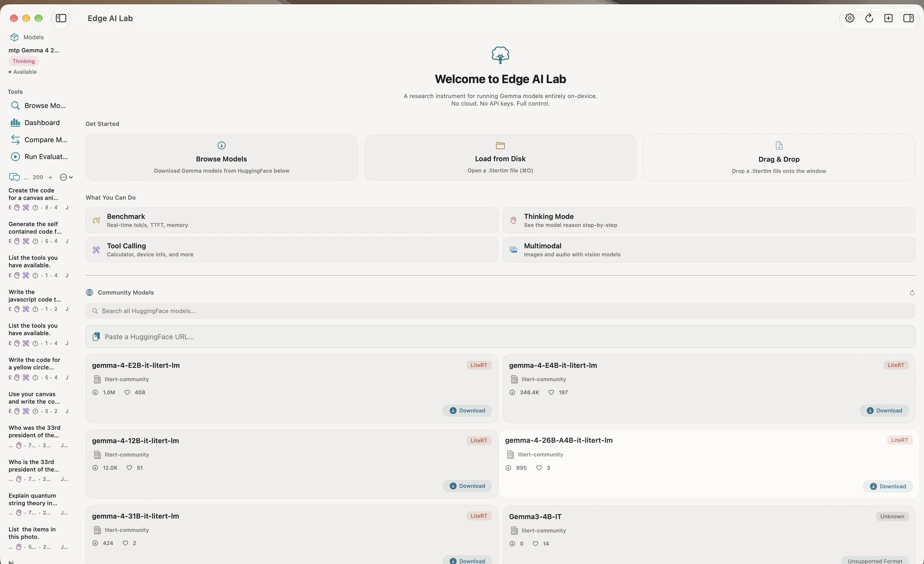Click the folder icon in Load from Disk
Viewport: 924px width, 564px height.
pyautogui.click(x=500, y=145)
